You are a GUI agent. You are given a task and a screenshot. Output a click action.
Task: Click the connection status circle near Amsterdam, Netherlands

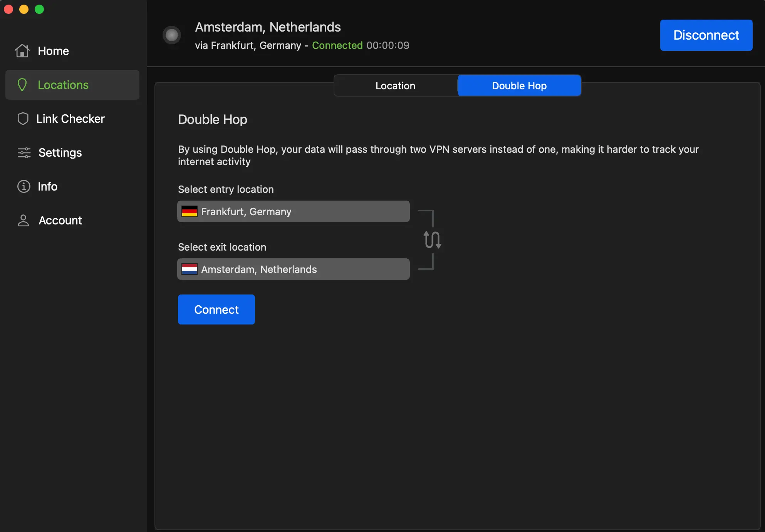pyautogui.click(x=172, y=35)
